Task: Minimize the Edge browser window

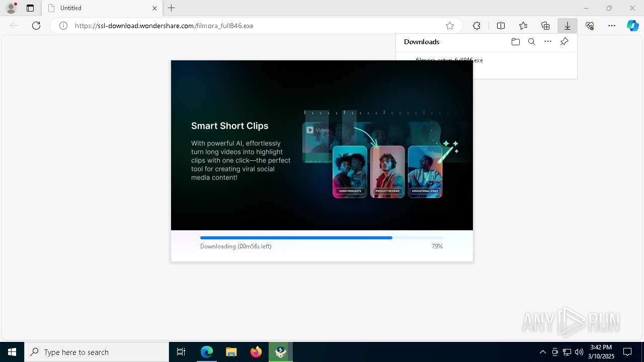Action: tap(586, 8)
